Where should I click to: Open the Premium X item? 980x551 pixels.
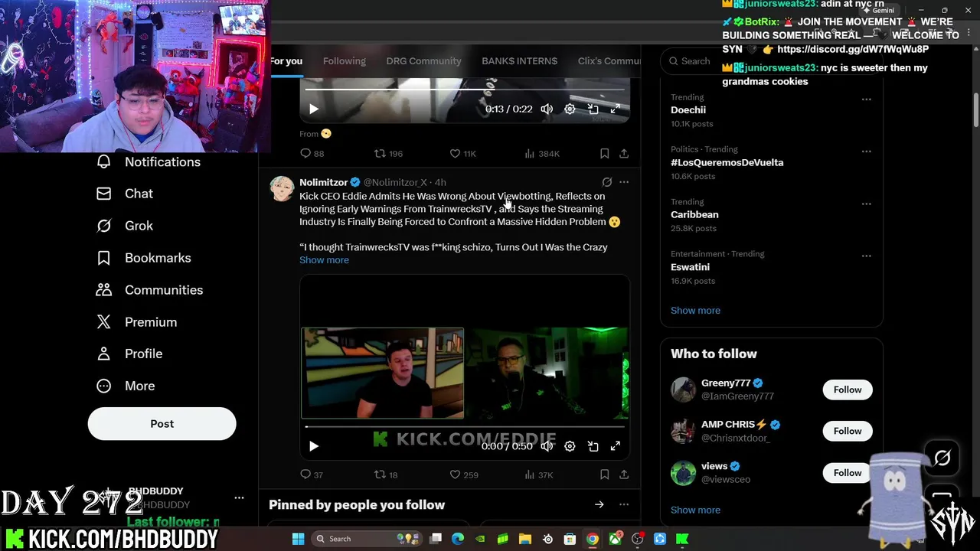[x=136, y=322]
